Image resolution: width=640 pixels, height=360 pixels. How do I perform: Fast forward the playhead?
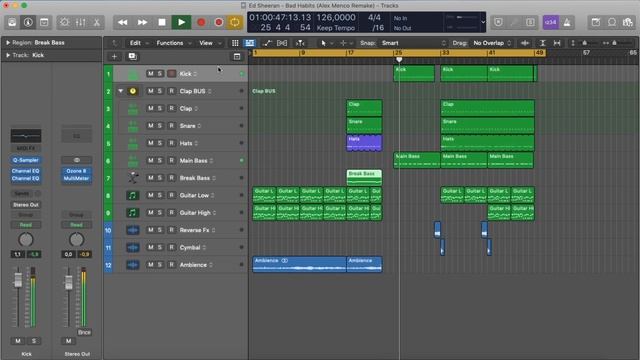pos(142,22)
